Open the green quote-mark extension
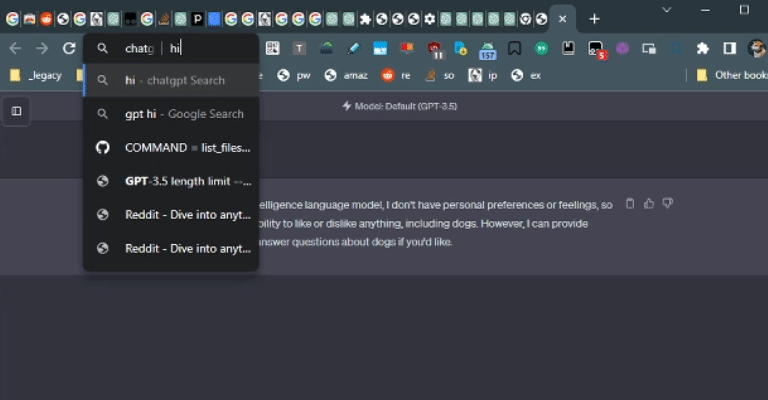 (x=541, y=48)
